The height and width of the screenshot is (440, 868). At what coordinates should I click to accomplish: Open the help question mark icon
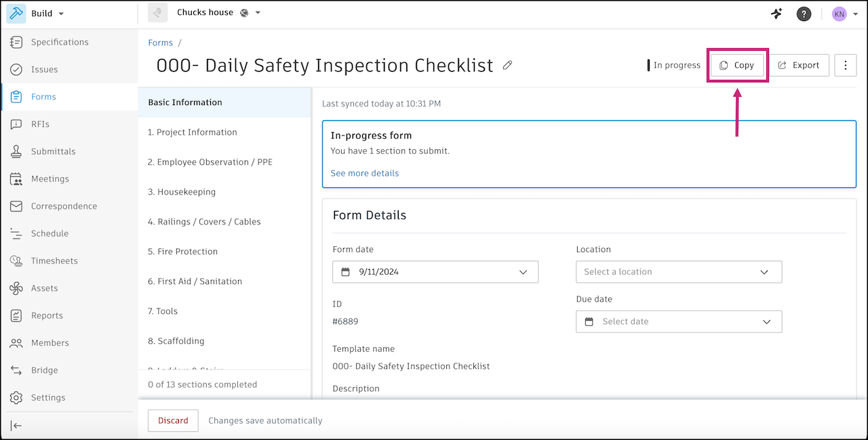tap(804, 14)
